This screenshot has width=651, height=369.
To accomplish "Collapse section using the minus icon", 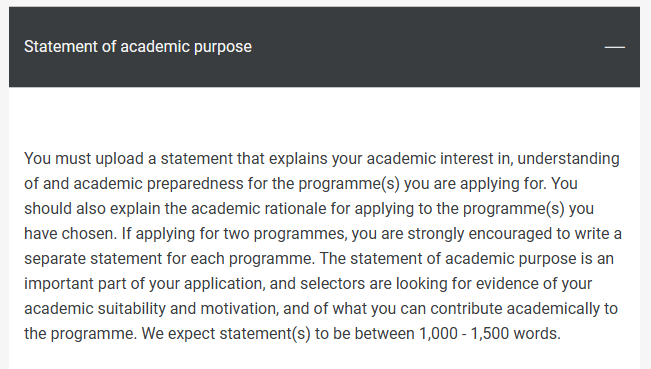I will tap(614, 47).
